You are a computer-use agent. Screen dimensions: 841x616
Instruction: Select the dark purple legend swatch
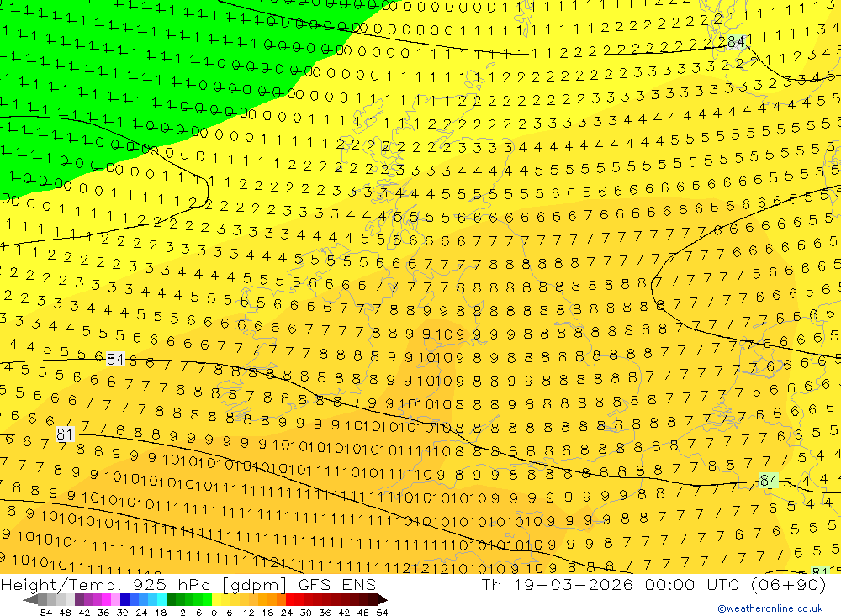pyautogui.click(x=79, y=600)
